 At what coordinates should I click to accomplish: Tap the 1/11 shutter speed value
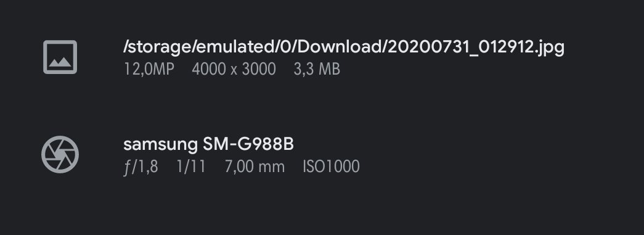(x=191, y=167)
